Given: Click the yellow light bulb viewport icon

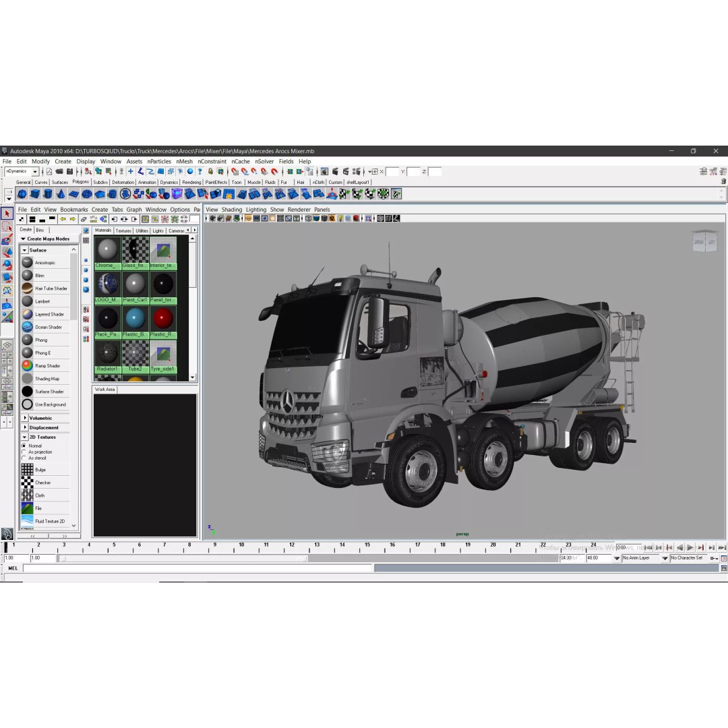Looking at the screenshot, I should point(340,218).
